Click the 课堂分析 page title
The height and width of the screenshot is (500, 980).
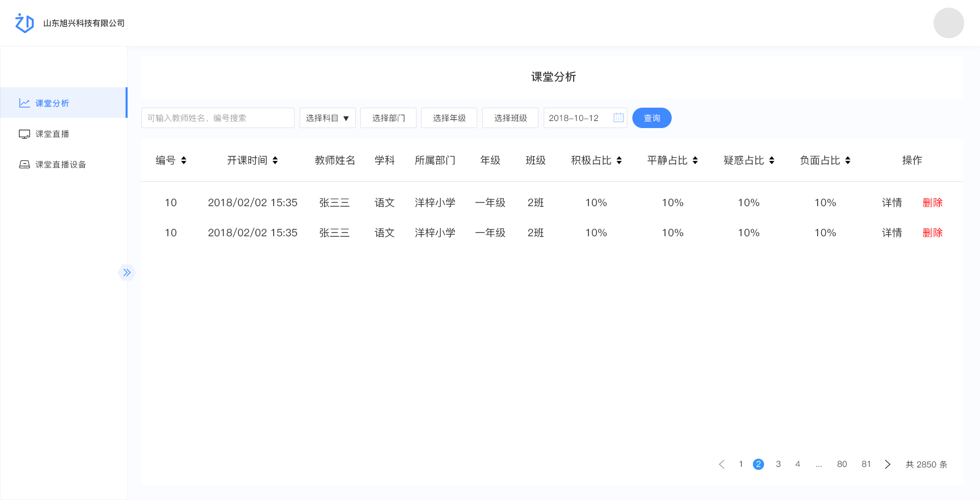click(553, 77)
